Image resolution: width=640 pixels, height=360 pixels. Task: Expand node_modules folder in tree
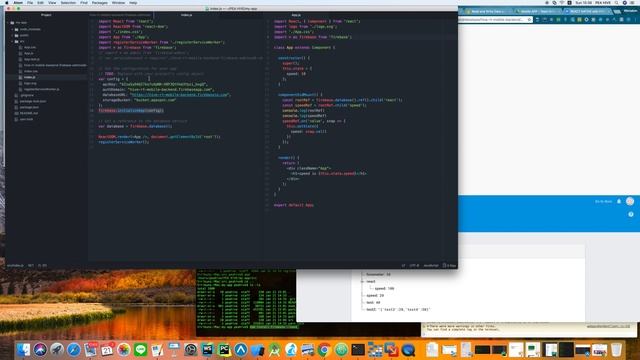[x=13, y=29]
